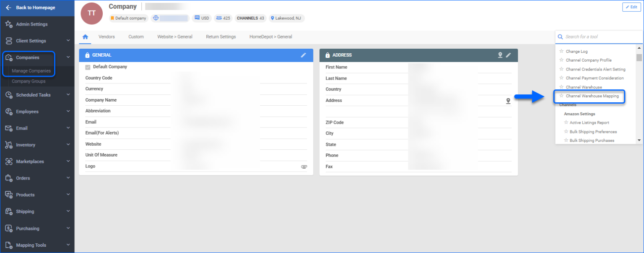Viewport: 644px width, 253px height.
Task: Open the Shipping section icon
Action: pos(8,211)
